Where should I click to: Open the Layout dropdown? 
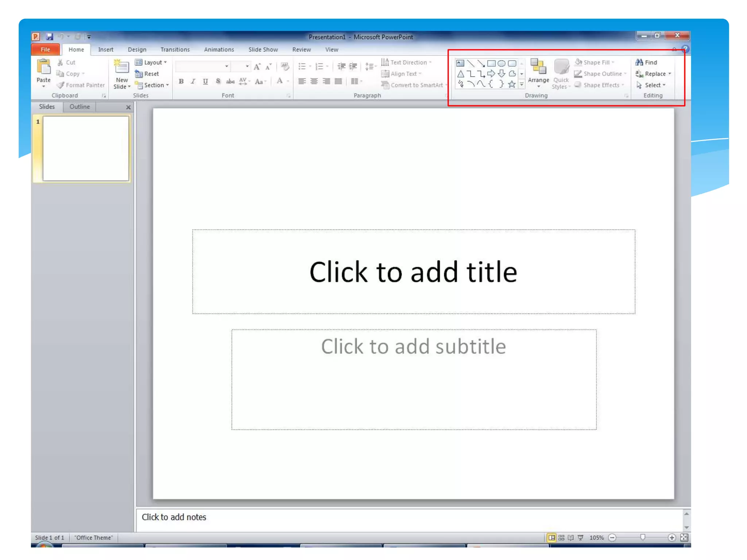click(151, 62)
